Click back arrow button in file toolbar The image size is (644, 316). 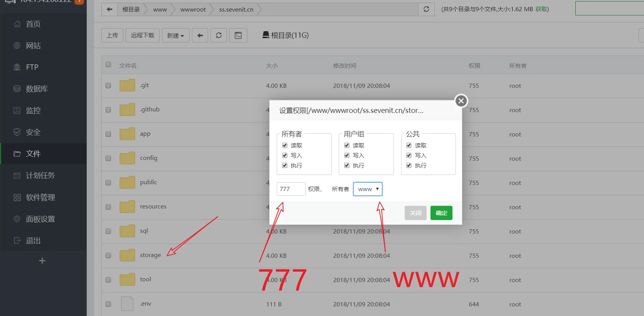[200, 35]
